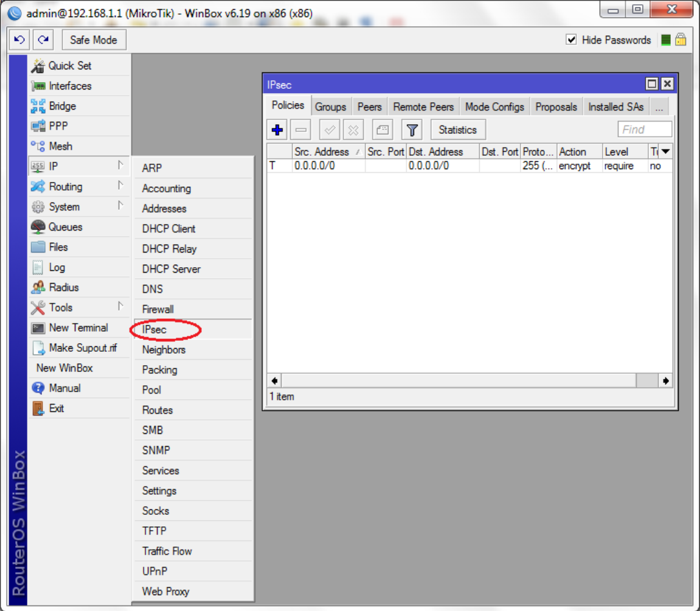
Task: Click the comment icon in IPsec toolbar
Action: pos(382,130)
